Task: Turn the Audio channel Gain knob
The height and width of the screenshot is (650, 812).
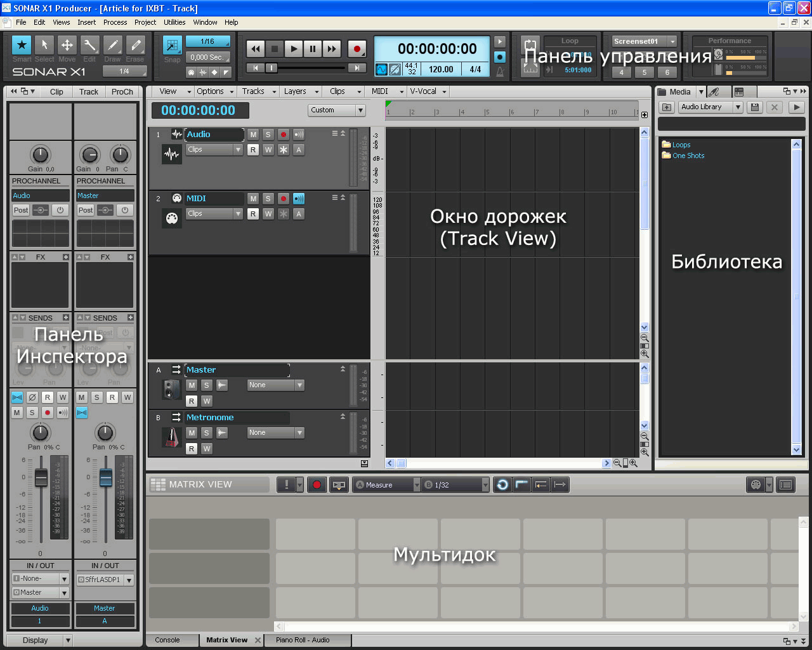Action: [40, 154]
